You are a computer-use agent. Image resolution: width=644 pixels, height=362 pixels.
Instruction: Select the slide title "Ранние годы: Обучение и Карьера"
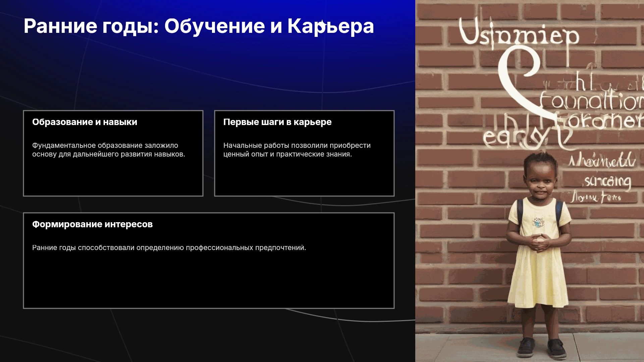pos(199,26)
